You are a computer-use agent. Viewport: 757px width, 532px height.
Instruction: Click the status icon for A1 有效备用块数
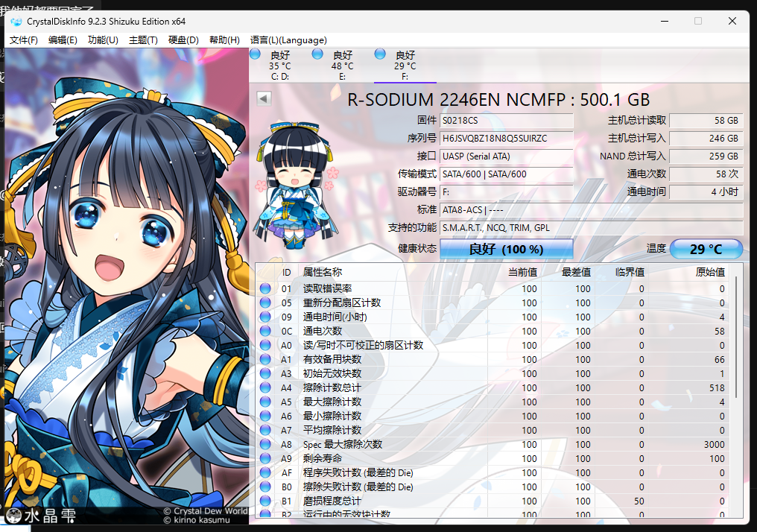coord(265,359)
